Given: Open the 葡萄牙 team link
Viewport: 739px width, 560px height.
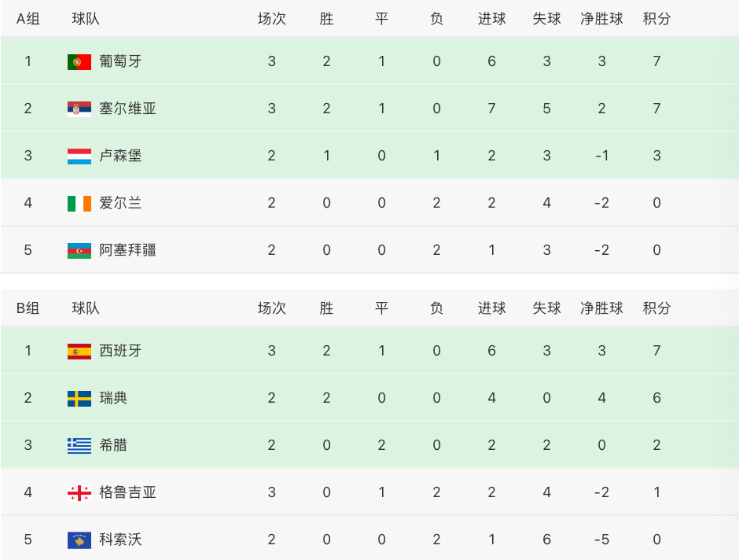Looking at the screenshot, I should [x=120, y=61].
